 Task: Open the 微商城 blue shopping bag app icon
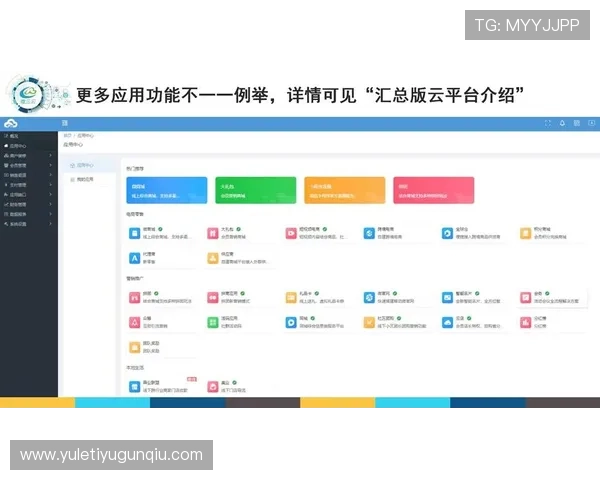135,233
